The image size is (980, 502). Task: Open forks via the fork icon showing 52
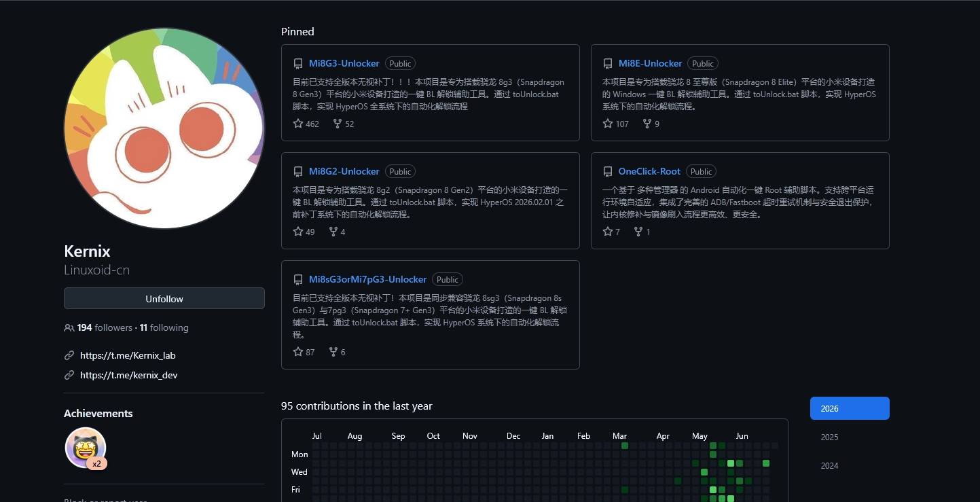[x=338, y=124]
